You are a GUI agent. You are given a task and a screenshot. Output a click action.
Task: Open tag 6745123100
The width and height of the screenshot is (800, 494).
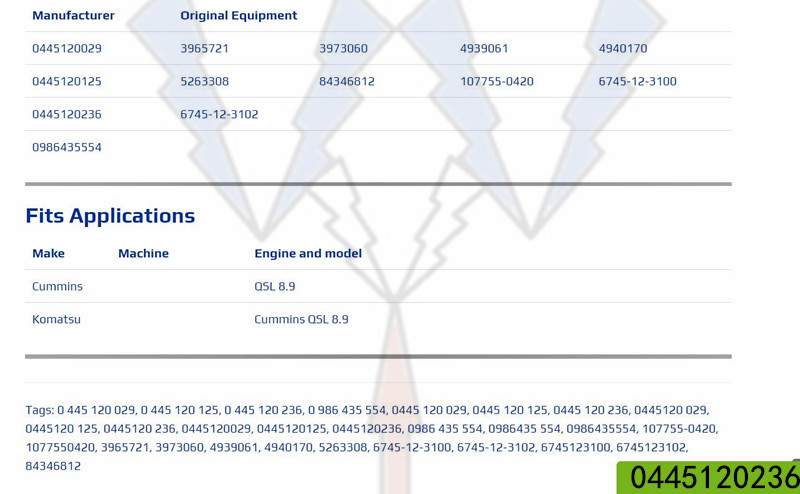pos(576,448)
